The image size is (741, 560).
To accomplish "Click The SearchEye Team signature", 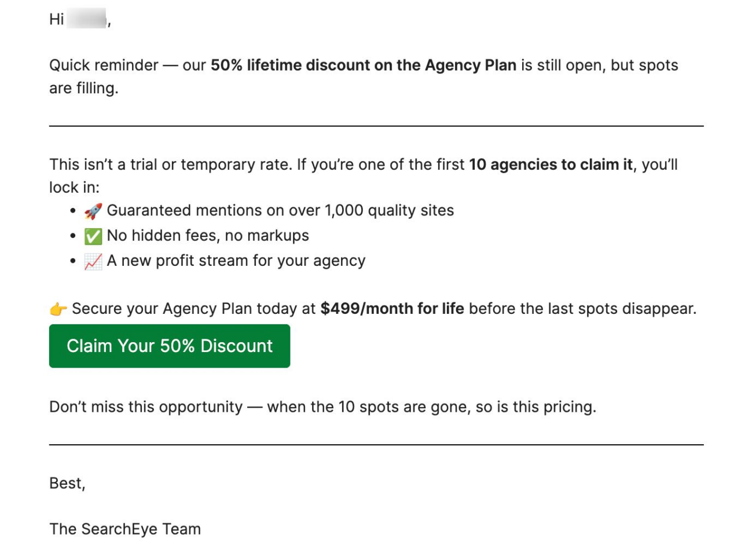I will coord(125,528).
